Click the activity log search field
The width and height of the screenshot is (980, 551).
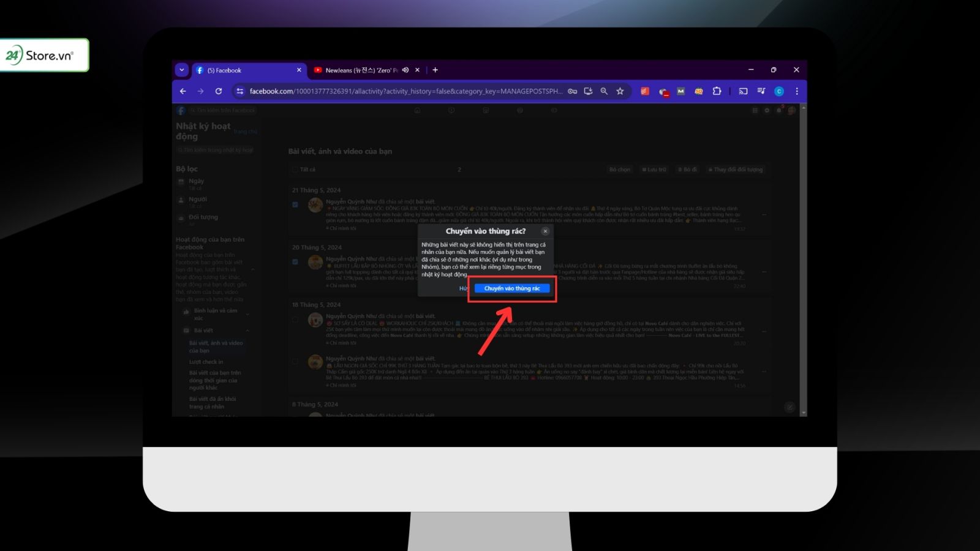coord(216,150)
